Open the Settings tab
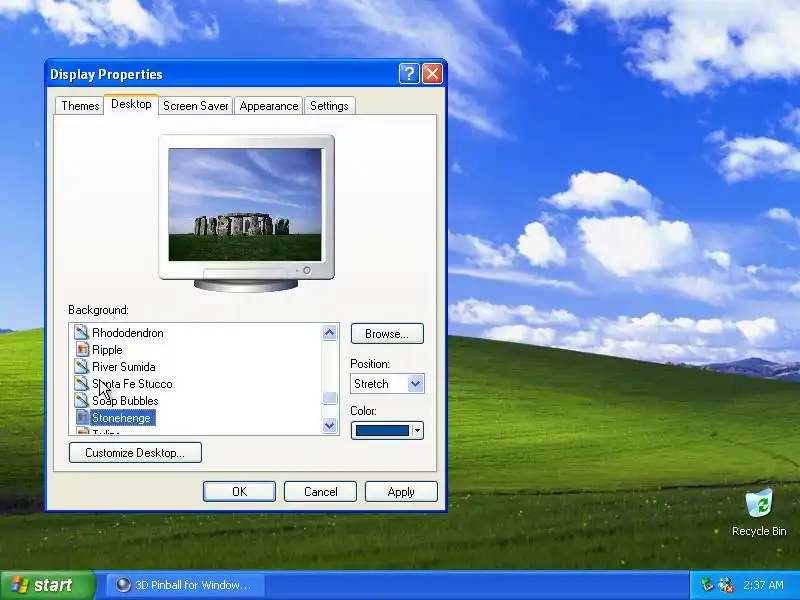800x600 pixels. coord(329,106)
